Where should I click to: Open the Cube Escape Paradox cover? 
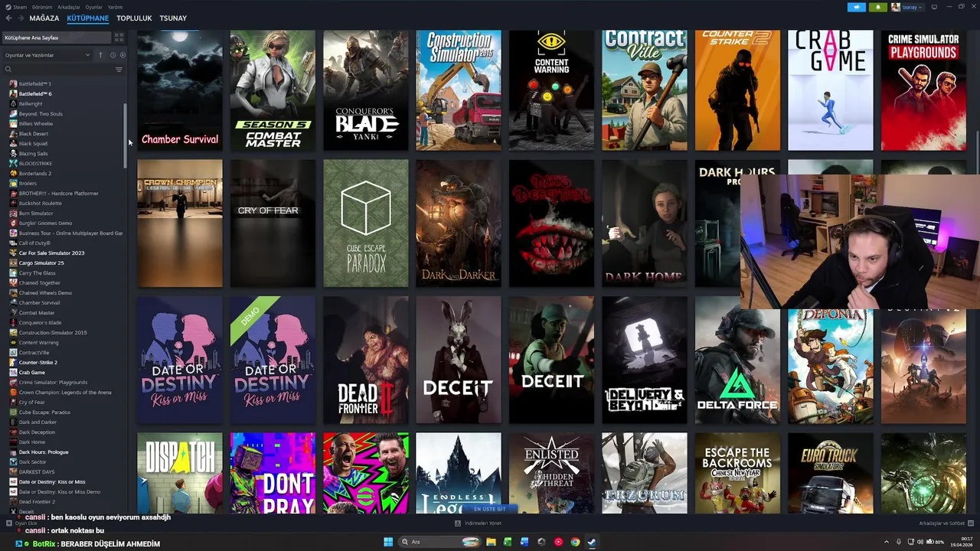[365, 223]
